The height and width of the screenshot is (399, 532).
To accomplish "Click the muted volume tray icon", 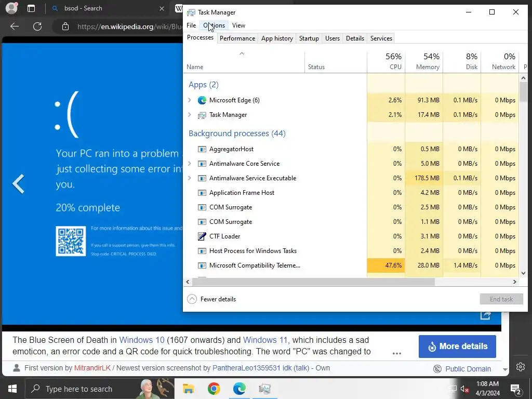I will point(464,389).
